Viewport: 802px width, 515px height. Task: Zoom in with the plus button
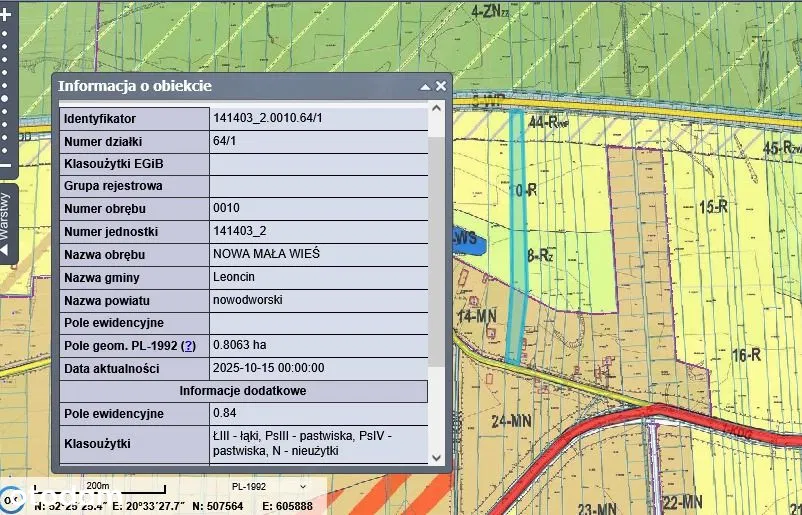pos(5,15)
